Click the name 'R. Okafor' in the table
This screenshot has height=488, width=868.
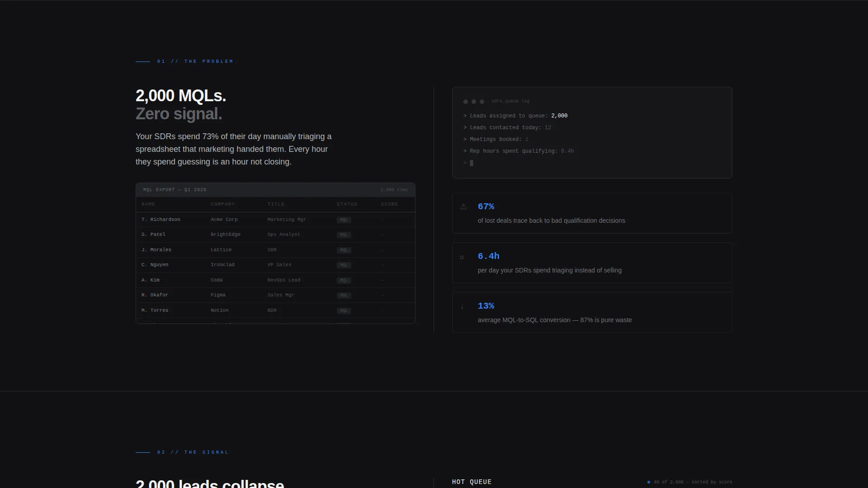tap(155, 295)
